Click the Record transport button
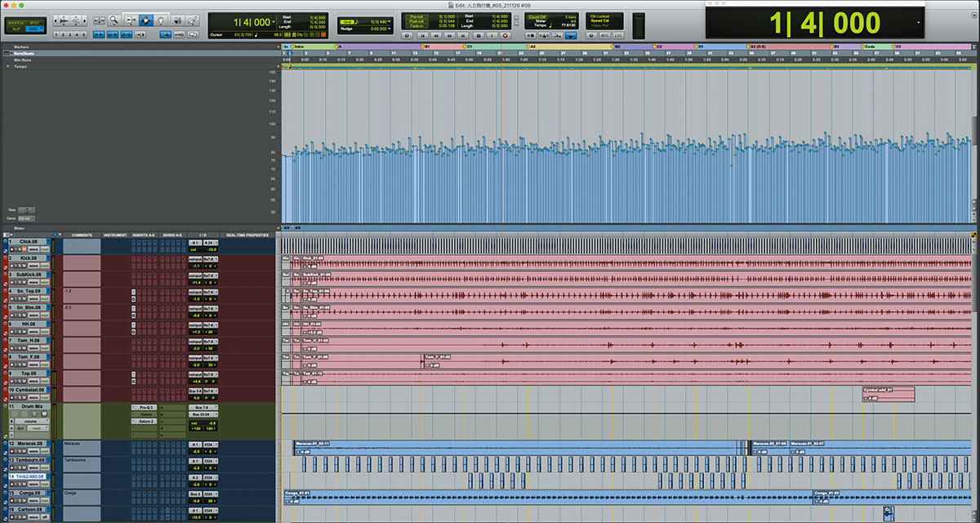Image resolution: width=980 pixels, height=523 pixels. [505, 35]
